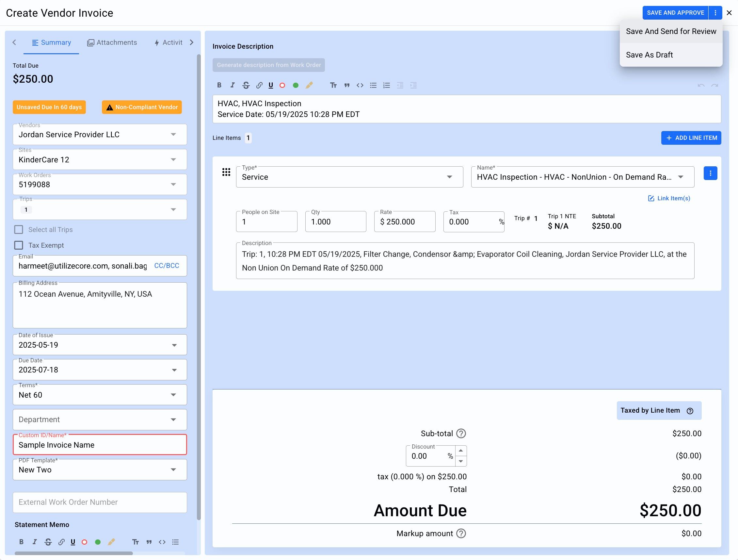Check the Select all Trips checkbox
Screen dimensions: 738x560
19,230
